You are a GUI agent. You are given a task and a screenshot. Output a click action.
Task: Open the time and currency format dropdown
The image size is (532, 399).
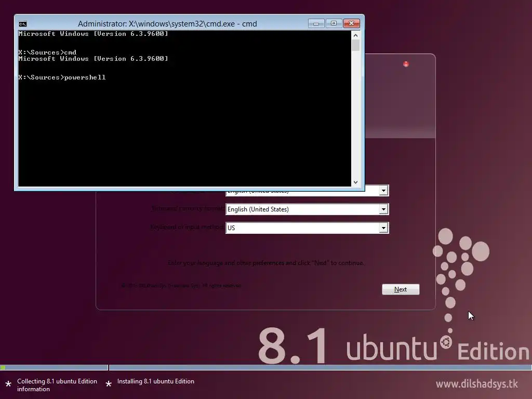click(x=383, y=209)
